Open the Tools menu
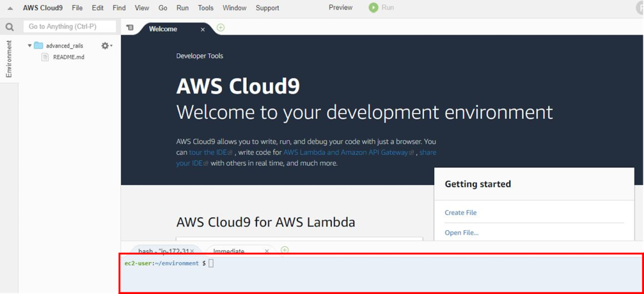Image resolution: width=644 pixels, height=294 pixels. tap(206, 8)
